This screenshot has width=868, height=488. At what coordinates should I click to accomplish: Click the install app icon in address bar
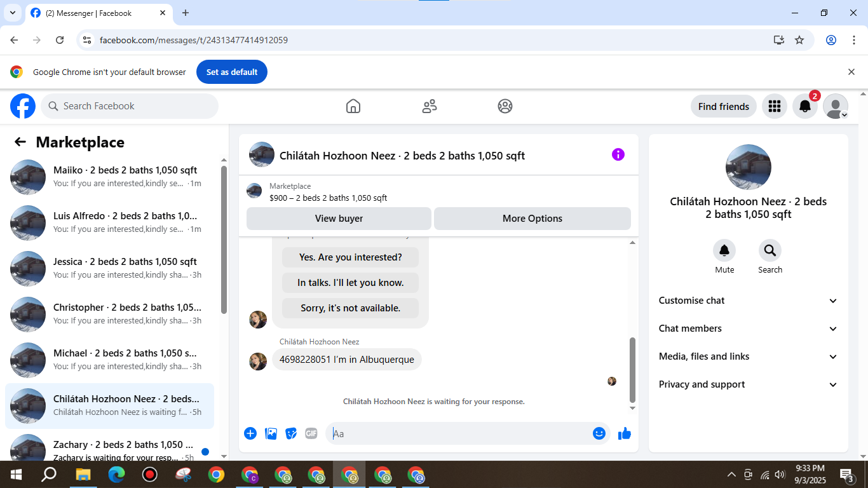(x=779, y=40)
